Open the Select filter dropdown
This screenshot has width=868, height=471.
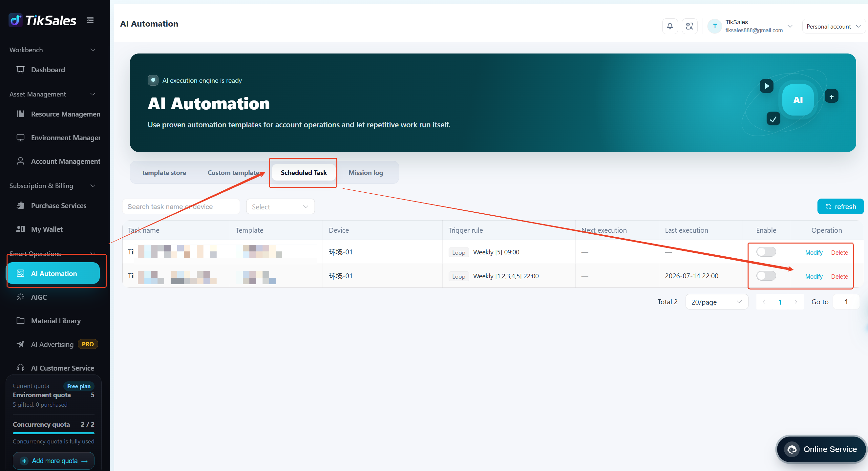tap(280, 206)
